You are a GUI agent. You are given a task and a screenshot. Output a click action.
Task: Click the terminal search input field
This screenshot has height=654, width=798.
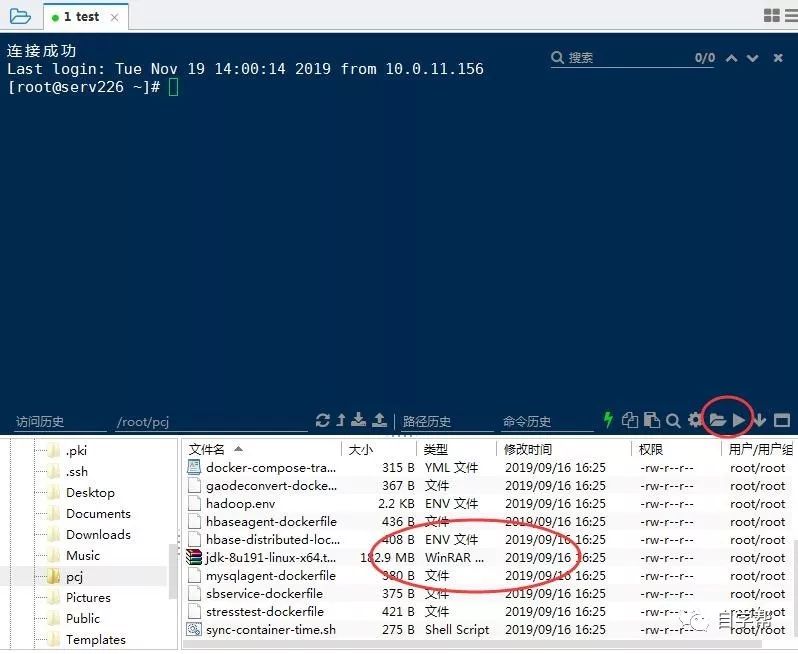631,58
